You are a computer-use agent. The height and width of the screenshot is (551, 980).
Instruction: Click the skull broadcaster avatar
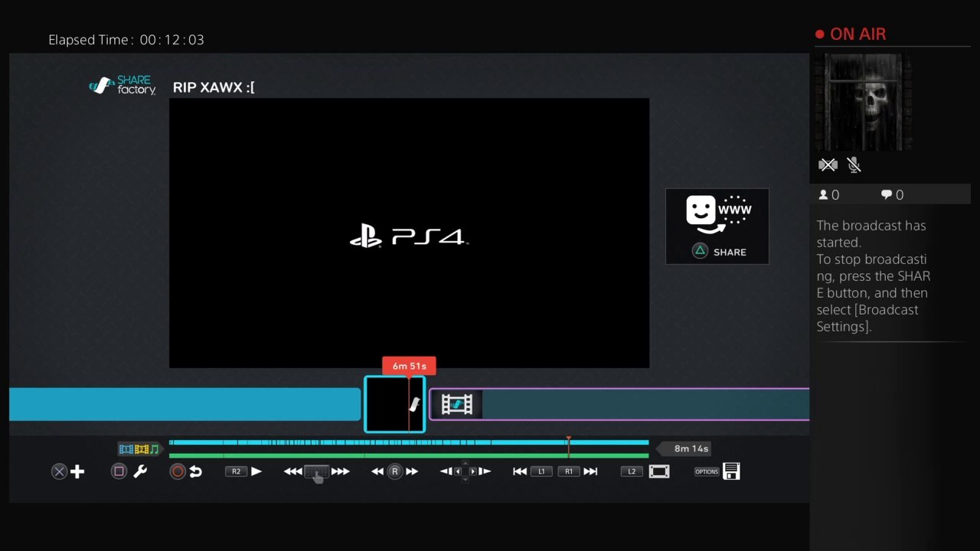pos(863,103)
